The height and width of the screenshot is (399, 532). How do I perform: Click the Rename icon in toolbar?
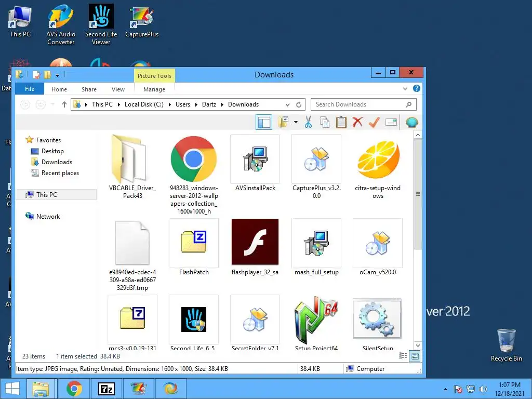pos(391,122)
